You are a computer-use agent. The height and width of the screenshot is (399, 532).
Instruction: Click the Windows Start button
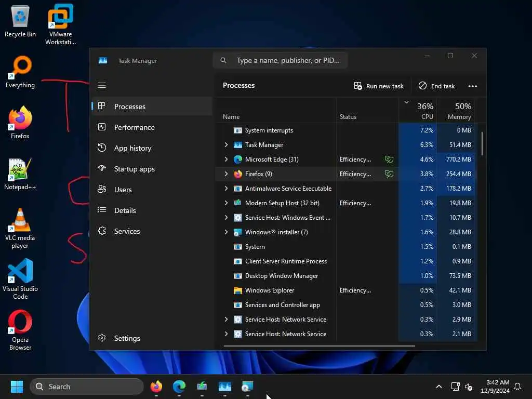coord(17,387)
